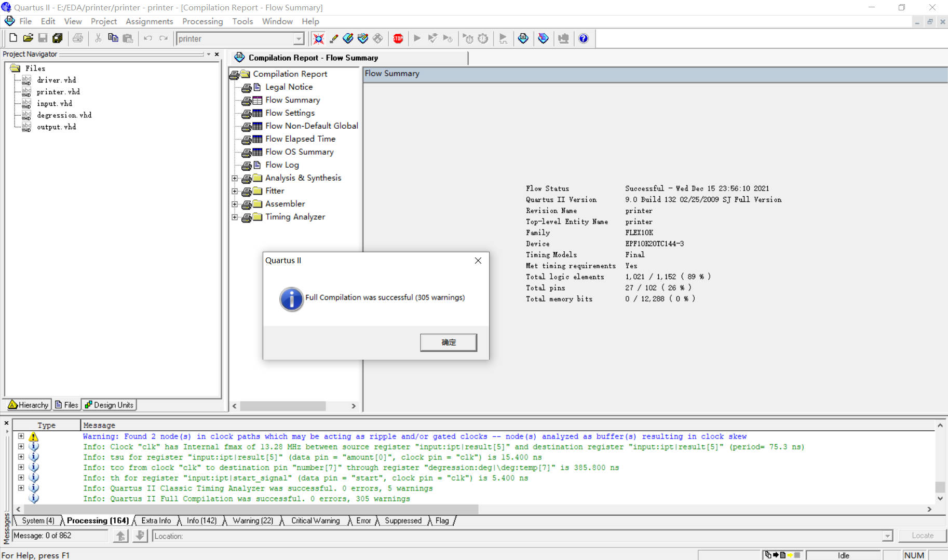Screen dimensions: 948x560
Task: Click the Save All icon
Action: (x=58, y=38)
